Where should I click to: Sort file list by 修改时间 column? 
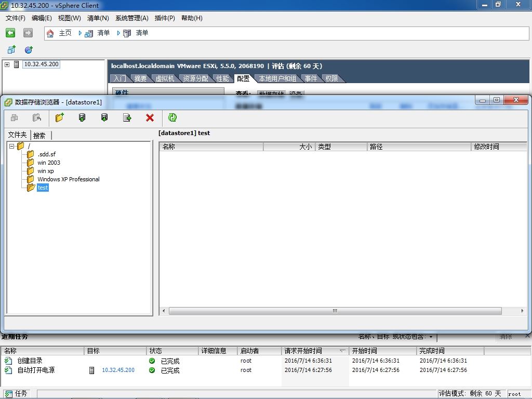(x=499, y=147)
